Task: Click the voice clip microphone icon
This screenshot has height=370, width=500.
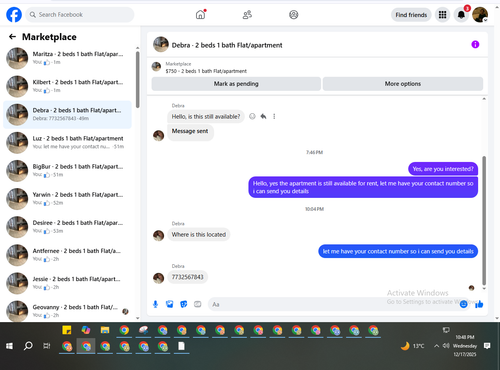Action: pyautogui.click(x=155, y=304)
